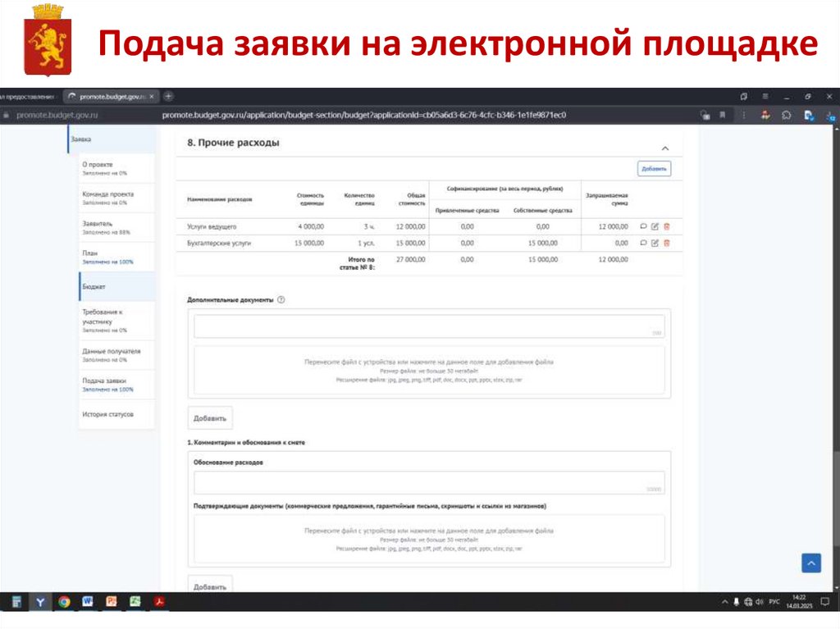Click Добавить button above expenses table
840x629 pixels.
tap(654, 169)
